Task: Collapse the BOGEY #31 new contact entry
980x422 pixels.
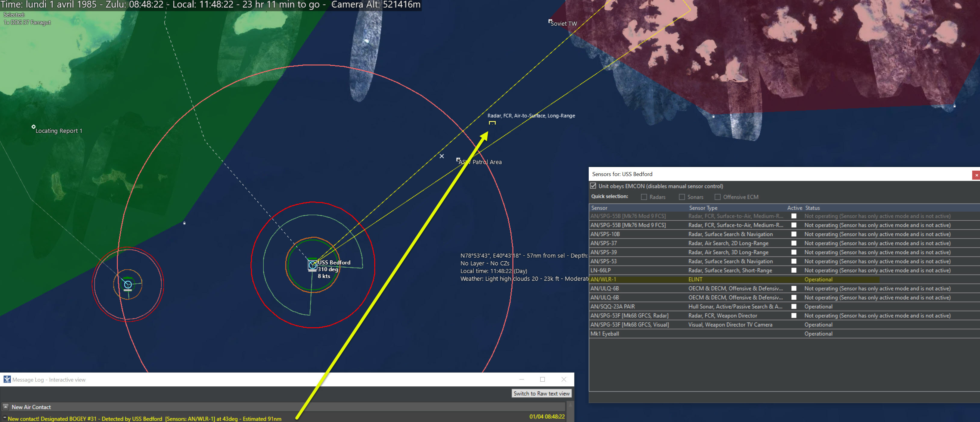Action: [x=5, y=418]
